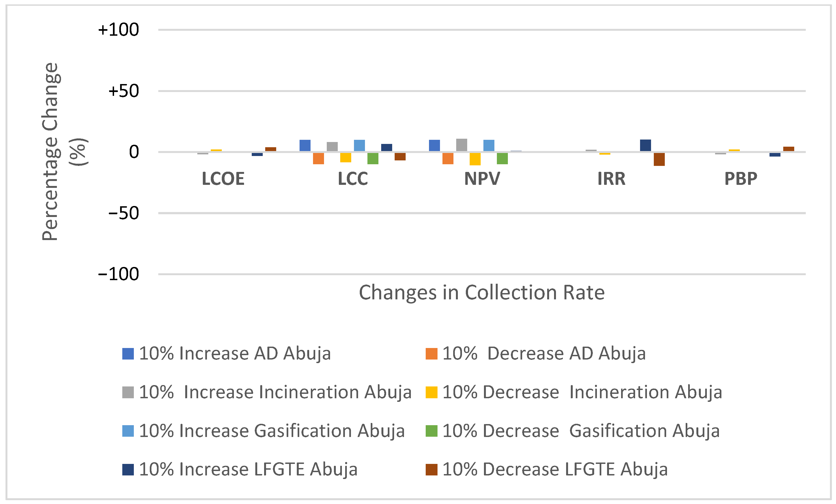Click the yellow Decrease Incineration Abuja legend swatch

pyautogui.click(x=431, y=392)
